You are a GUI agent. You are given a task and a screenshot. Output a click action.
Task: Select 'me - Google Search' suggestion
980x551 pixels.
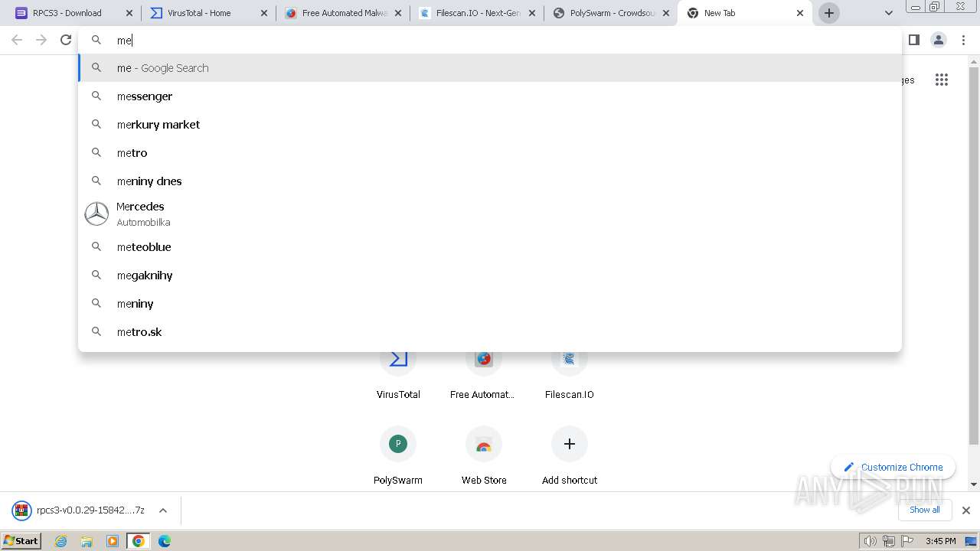[x=490, y=68]
